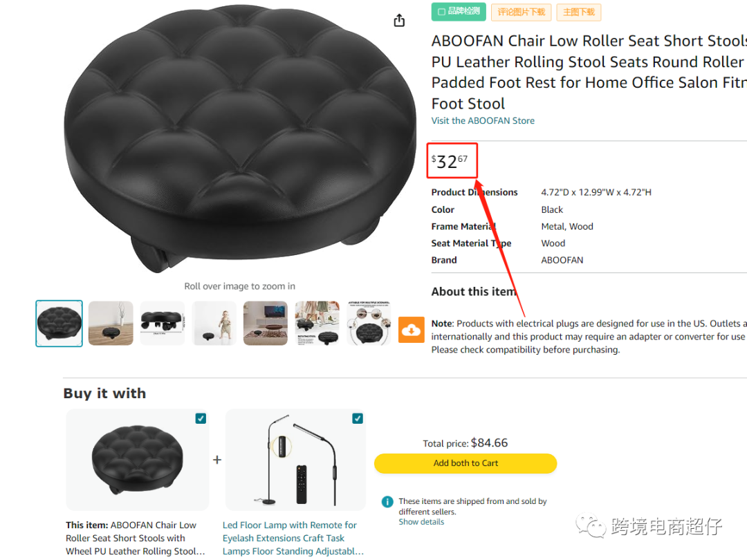The image size is (747, 560).
Task: Click the share icon above product image
Action: 399,21
